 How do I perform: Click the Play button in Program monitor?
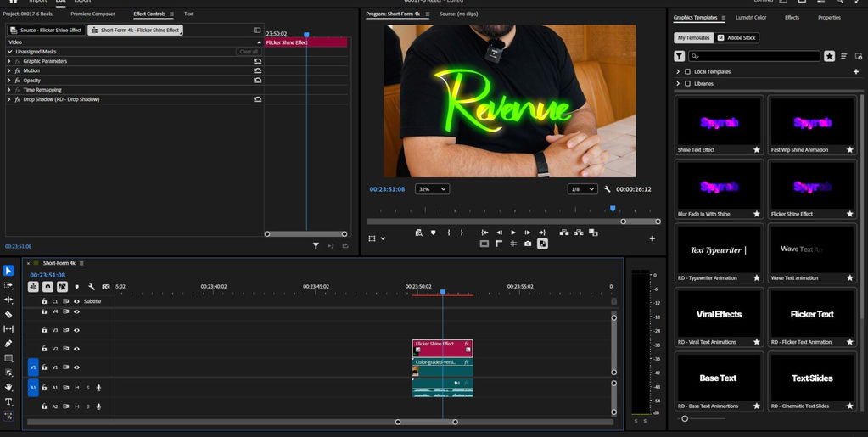513,233
